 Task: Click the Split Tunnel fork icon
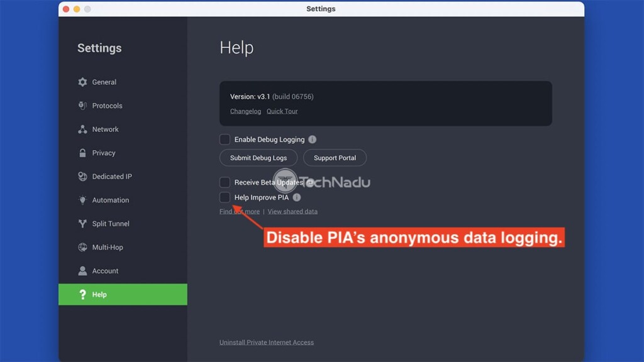click(82, 224)
